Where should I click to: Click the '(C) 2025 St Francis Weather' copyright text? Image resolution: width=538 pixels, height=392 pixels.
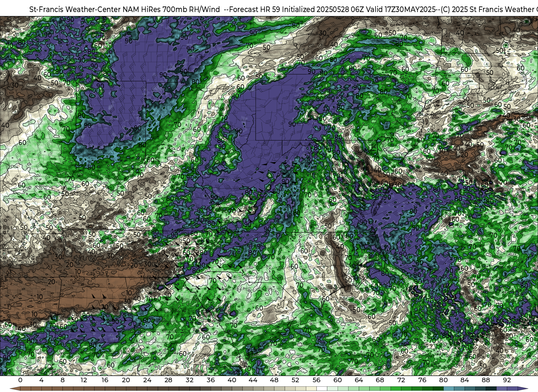488,10
